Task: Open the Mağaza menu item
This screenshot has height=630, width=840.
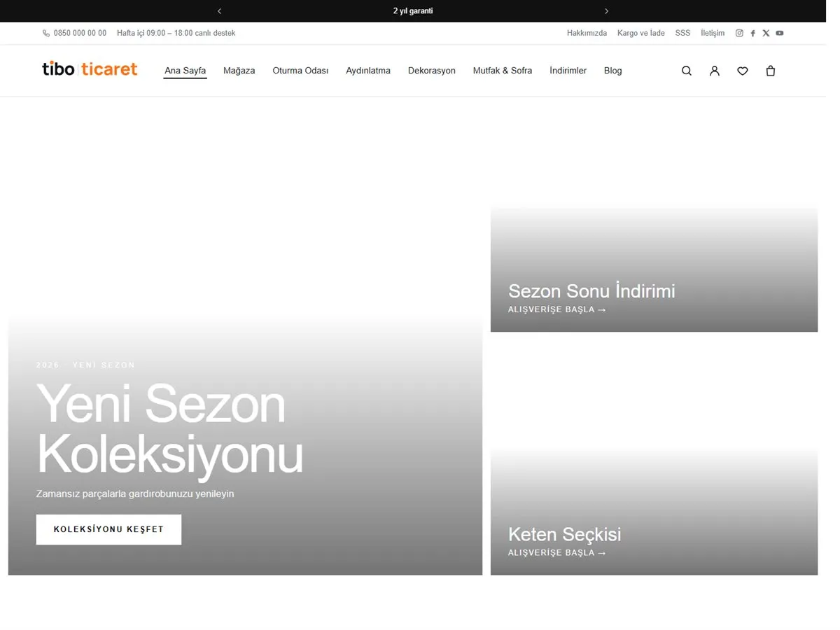Action: tap(239, 71)
